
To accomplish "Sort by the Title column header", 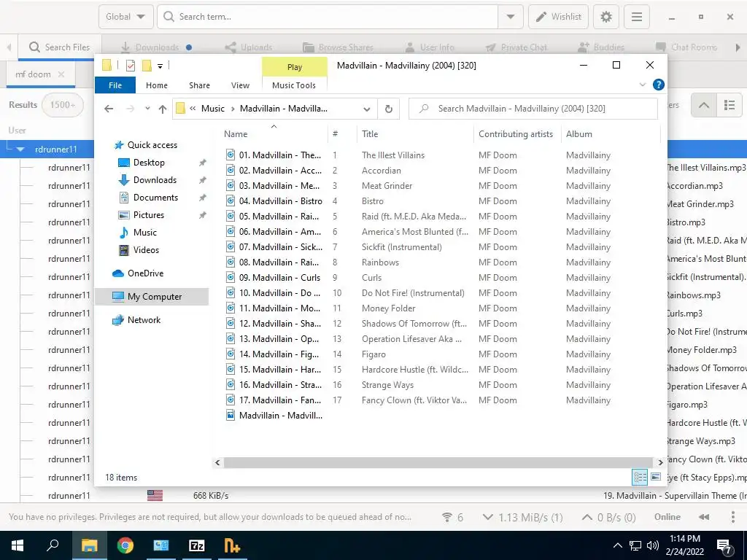I will point(370,134).
